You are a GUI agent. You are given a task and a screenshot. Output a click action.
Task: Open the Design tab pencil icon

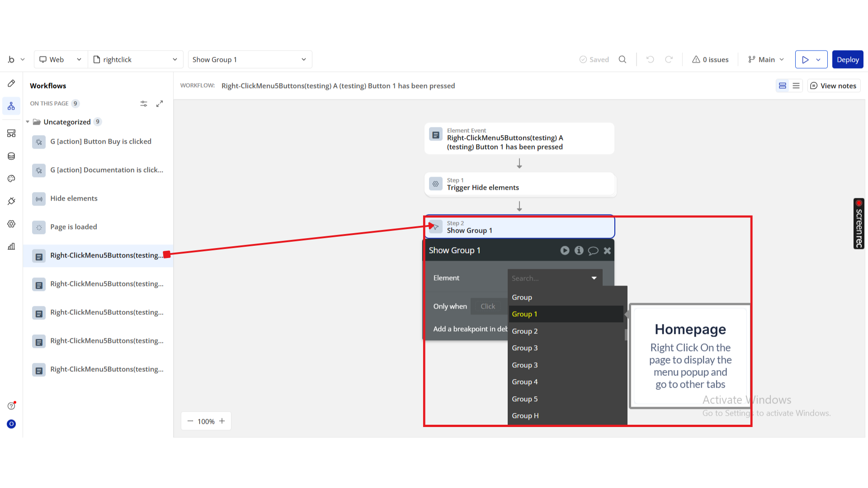click(x=11, y=84)
